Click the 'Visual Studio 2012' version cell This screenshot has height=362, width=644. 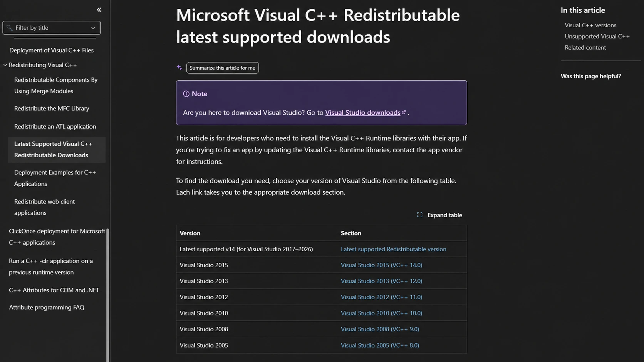[x=204, y=297]
